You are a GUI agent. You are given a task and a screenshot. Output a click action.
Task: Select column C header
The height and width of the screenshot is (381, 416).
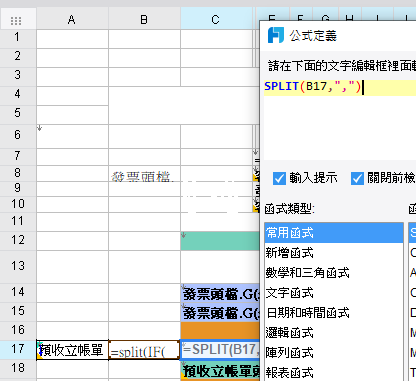(216, 20)
